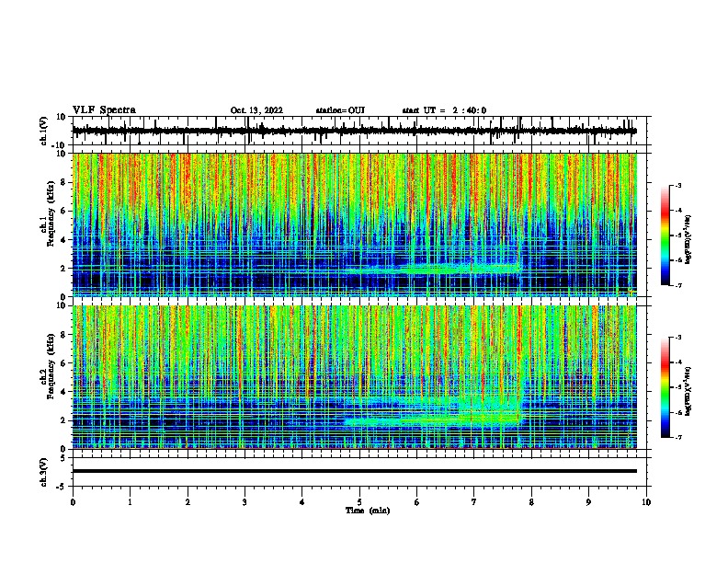
Task: Click the "-3" label on ch.2 color scale
Action: coord(678,338)
